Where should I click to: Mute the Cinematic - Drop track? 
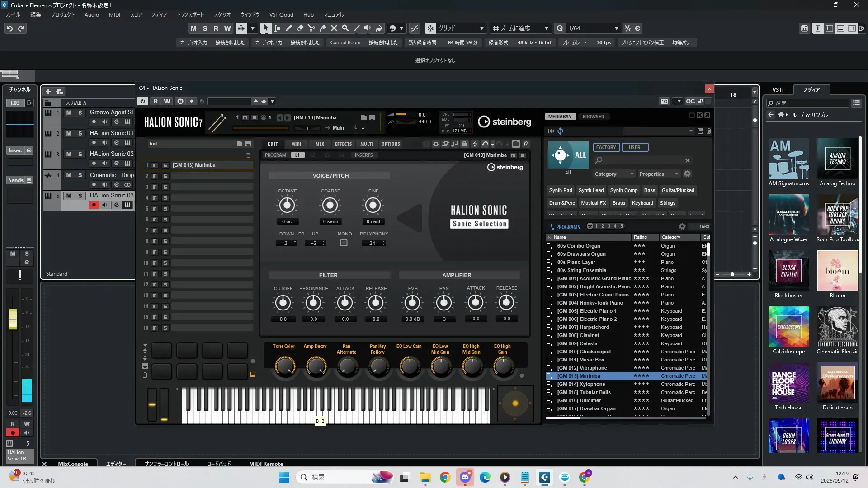tap(69, 175)
